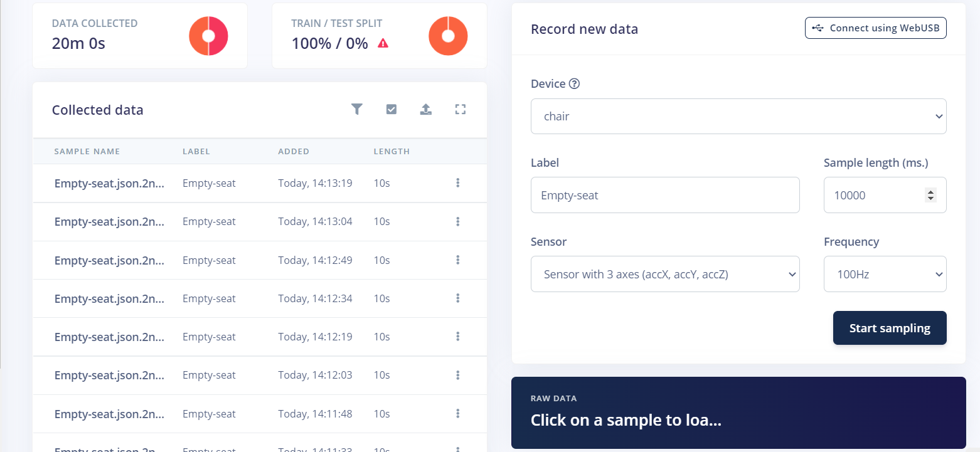Open options menu for sample added 14:13:19
Viewport: 980px width, 452px height.
point(458,183)
